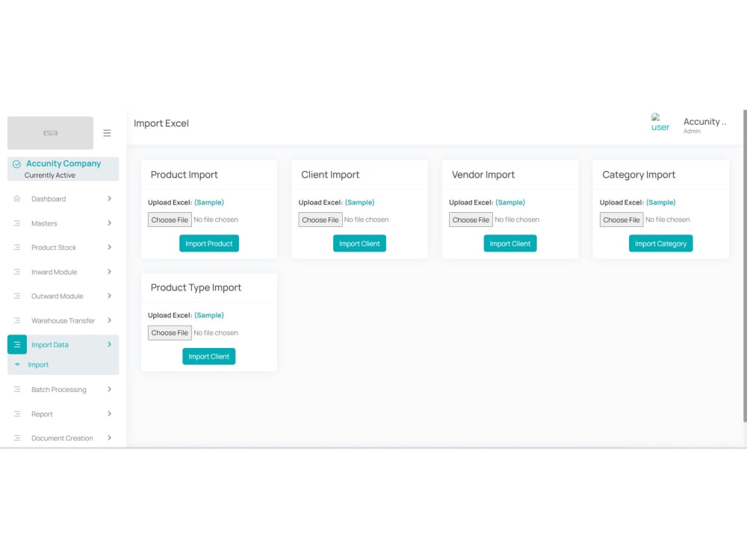Click the Import Data sidebar icon
The height and width of the screenshot is (560, 747).
pyautogui.click(x=16, y=344)
